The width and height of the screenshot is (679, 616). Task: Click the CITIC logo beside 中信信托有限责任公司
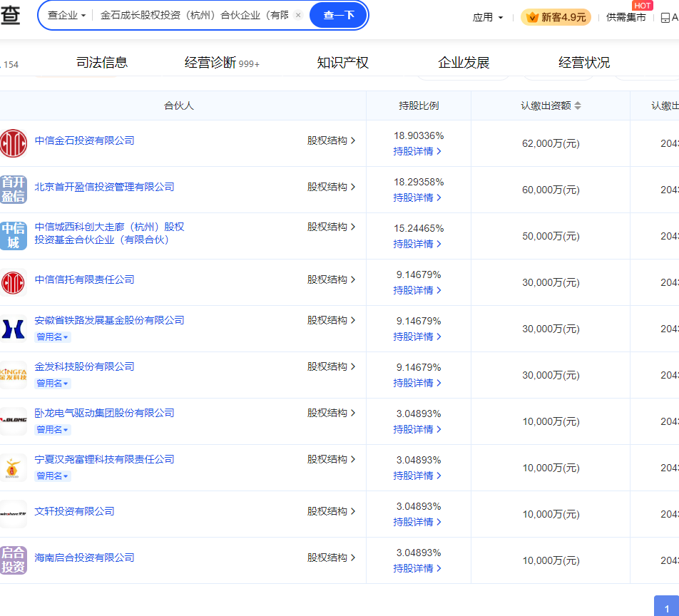(x=13, y=282)
